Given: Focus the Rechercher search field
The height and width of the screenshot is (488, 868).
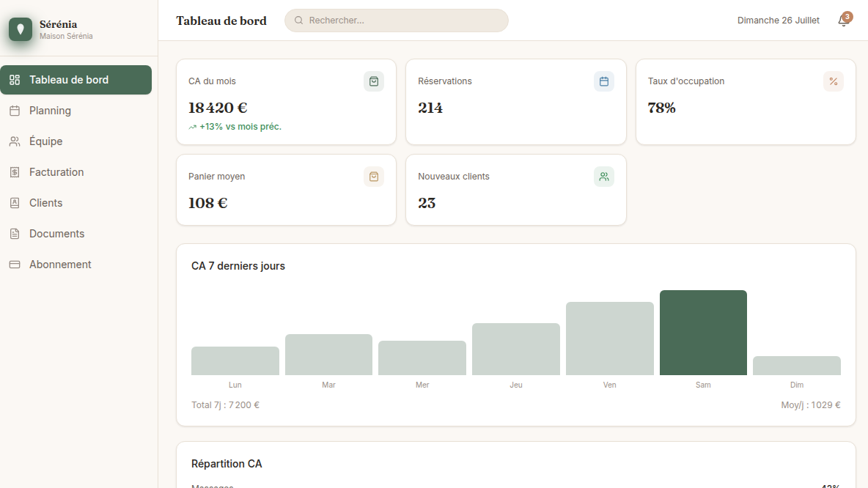Looking at the screenshot, I should point(397,21).
